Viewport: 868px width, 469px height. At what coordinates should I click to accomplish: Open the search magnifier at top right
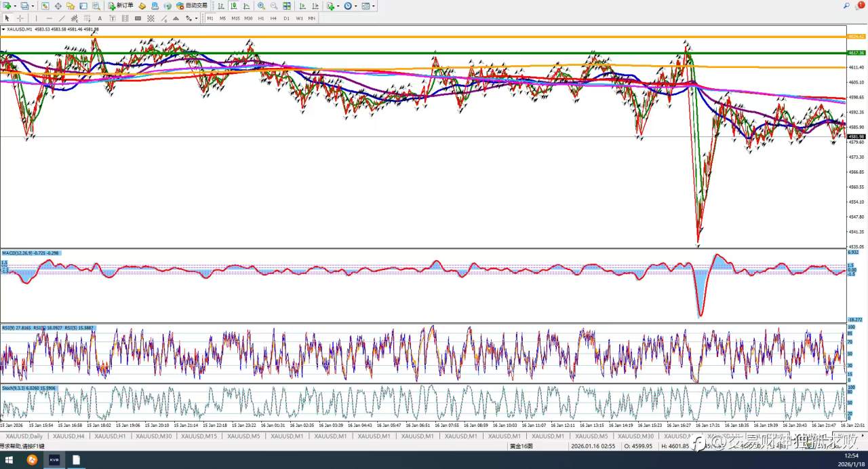(846, 5)
